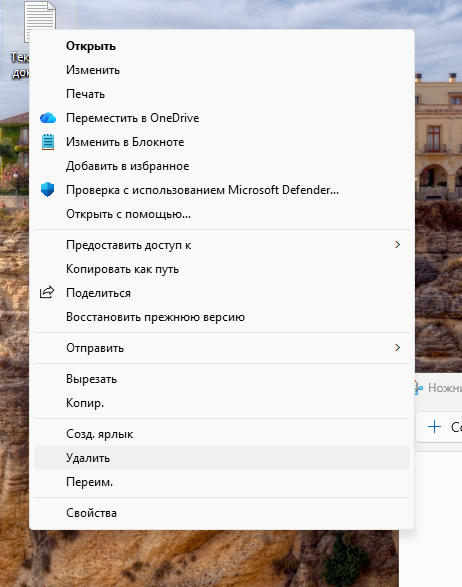The image size is (462, 587).
Task: Click the share icon next to Поделиться
Action: [x=47, y=292]
